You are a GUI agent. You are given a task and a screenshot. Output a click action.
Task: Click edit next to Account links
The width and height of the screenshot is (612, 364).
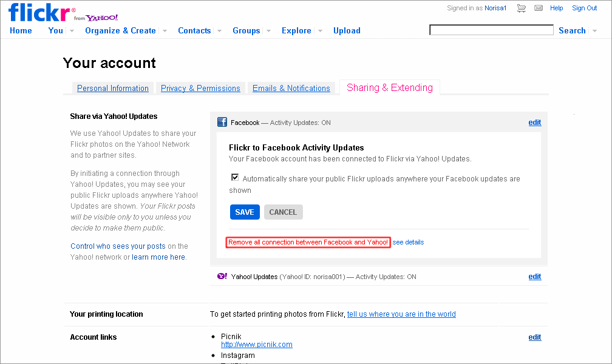[535, 337]
